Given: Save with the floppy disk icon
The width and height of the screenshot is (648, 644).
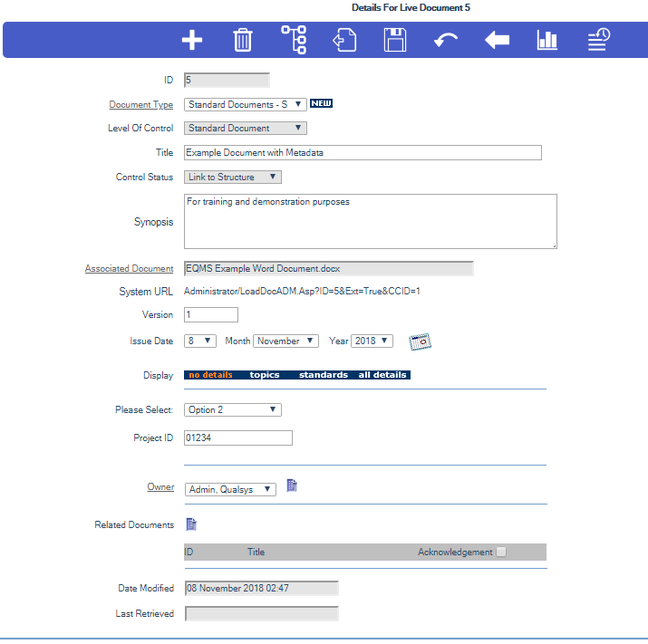Looking at the screenshot, I should pos(395,40).
